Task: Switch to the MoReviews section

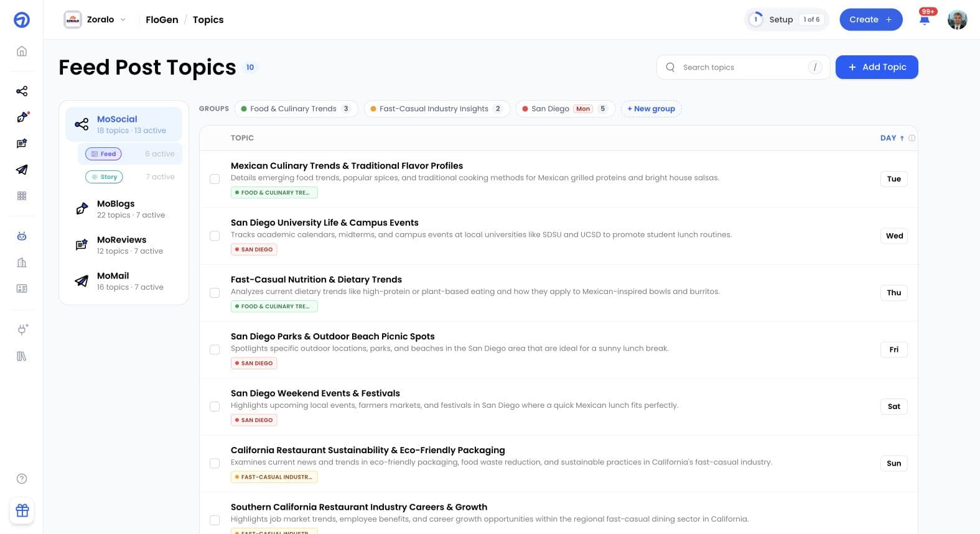Action: [x=124, y=245]
